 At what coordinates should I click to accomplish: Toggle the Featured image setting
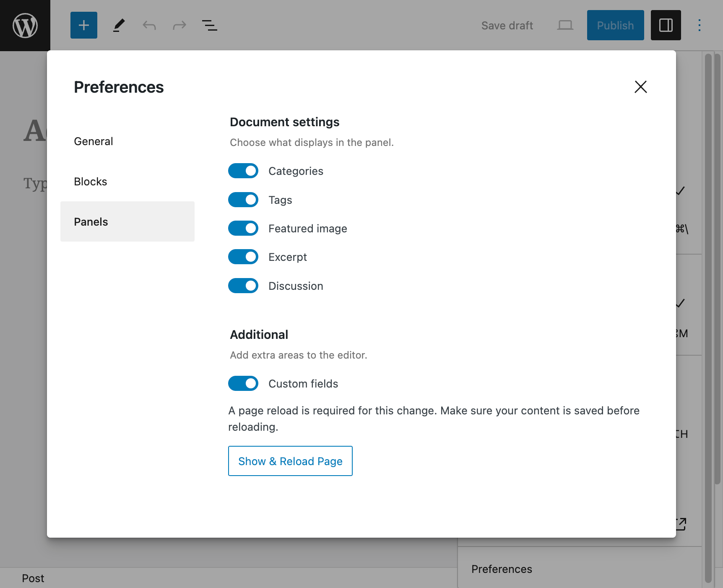243,228
